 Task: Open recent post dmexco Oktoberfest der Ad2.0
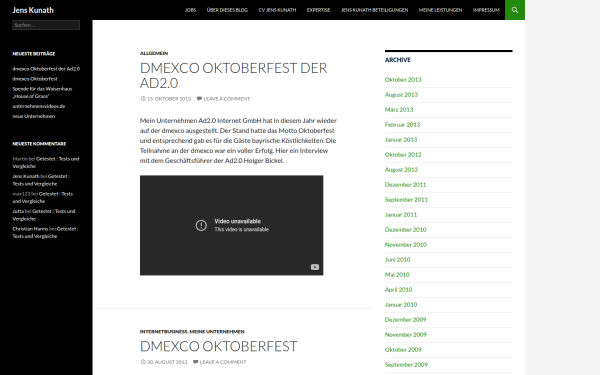46,69
